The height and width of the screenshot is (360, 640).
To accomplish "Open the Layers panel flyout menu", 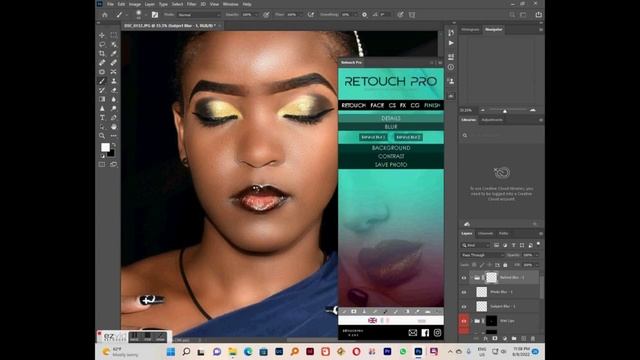I will point(541,234).
